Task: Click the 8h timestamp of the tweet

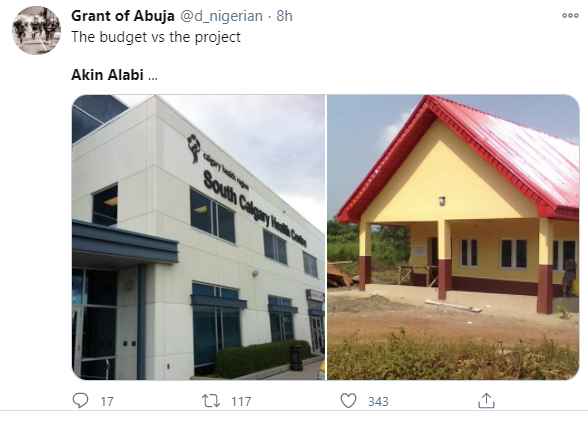Action: [284, 16]
